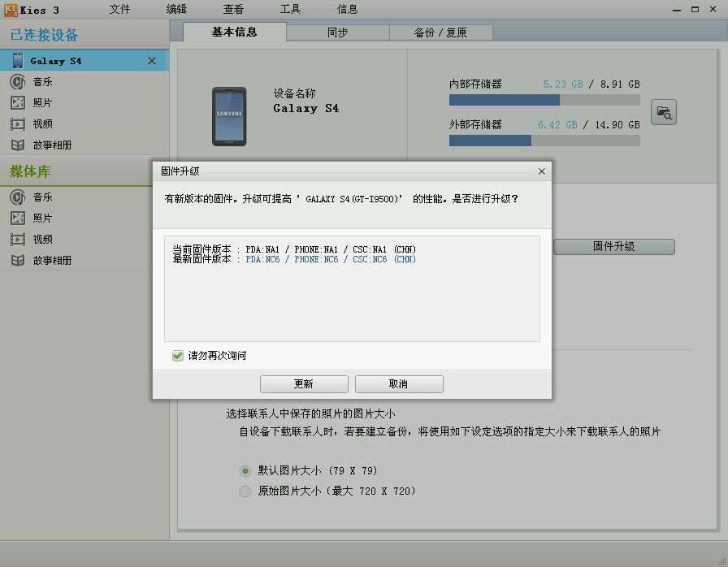The height and width of the screenshot is (567, 728).
Task: Open the 编辑 menu
Action: click(x=176, y=9)
